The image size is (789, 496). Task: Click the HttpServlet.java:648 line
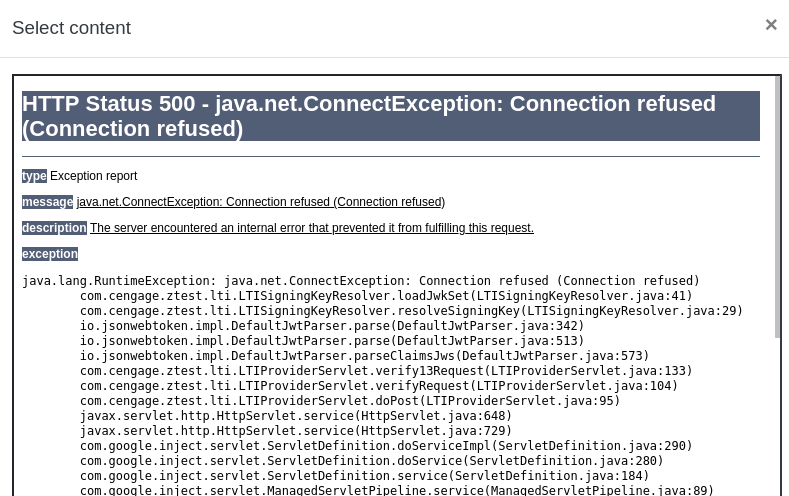click(x=296, y=416)
